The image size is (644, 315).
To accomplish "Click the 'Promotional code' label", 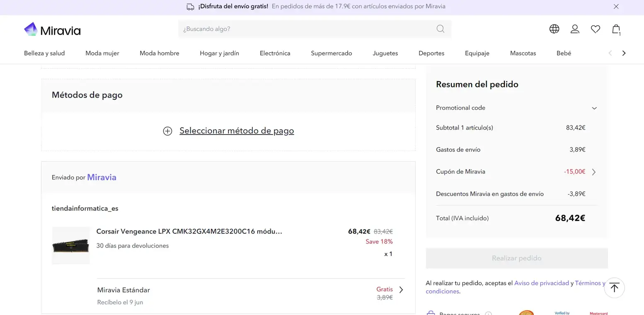I will pyautogui.click(x=460, y=108).
